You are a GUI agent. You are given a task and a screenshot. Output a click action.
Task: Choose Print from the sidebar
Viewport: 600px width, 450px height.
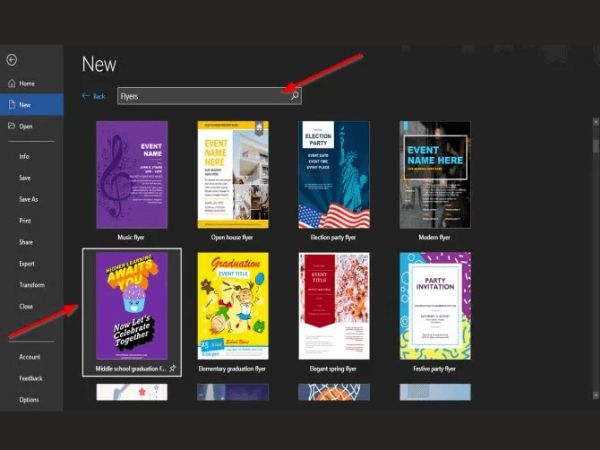(x=25, y=220)
